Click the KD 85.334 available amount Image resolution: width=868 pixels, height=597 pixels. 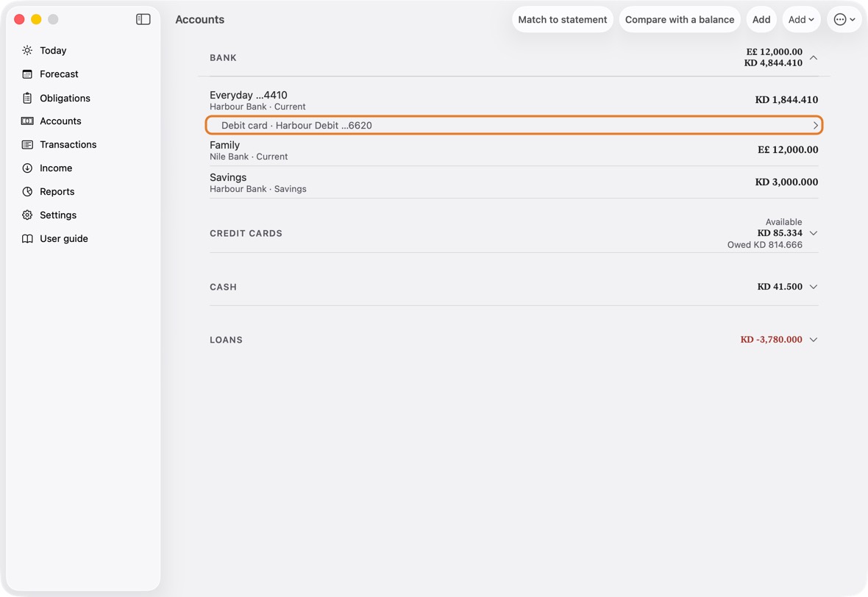[780, 233]
